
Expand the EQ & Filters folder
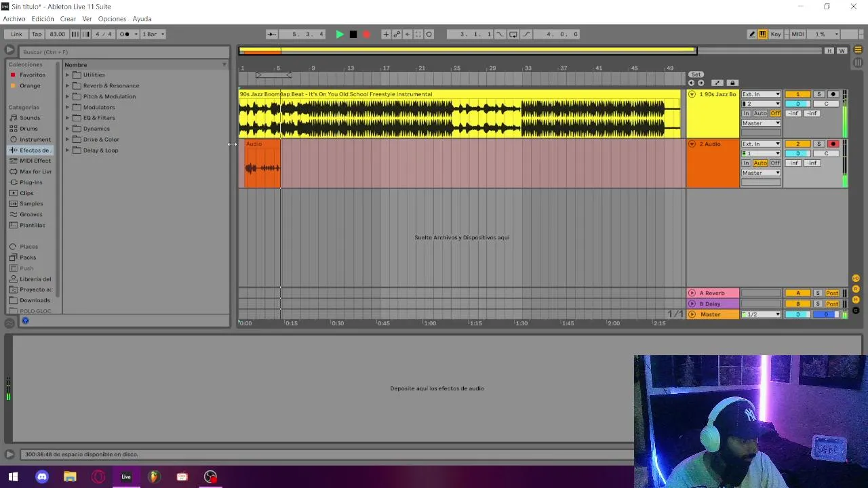tap(68, 118)
